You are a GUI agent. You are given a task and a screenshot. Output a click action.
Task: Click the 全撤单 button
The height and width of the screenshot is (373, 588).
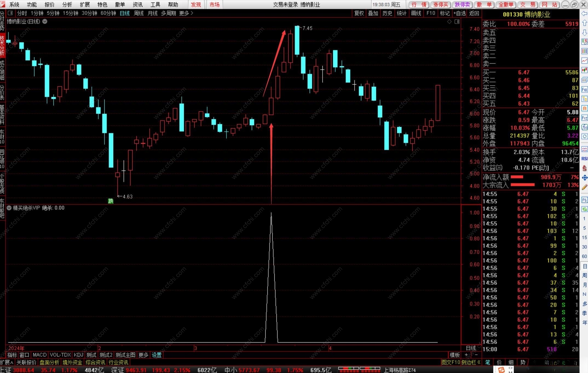pos(506,4)
